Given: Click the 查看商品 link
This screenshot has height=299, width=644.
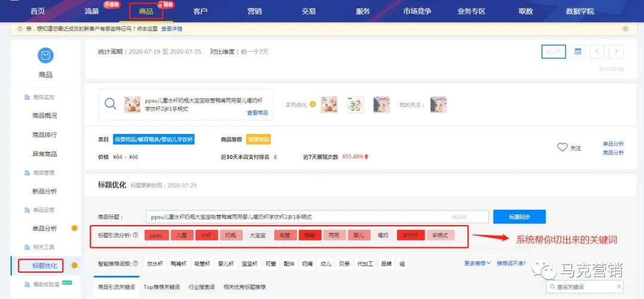Looking at the screenshot, I should click(257, 113).
